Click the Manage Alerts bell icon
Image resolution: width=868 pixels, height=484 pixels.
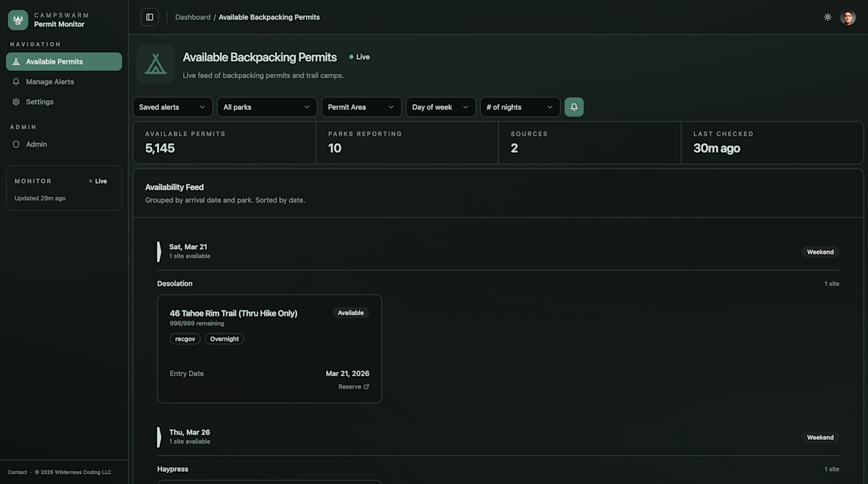tap(16, 82)
